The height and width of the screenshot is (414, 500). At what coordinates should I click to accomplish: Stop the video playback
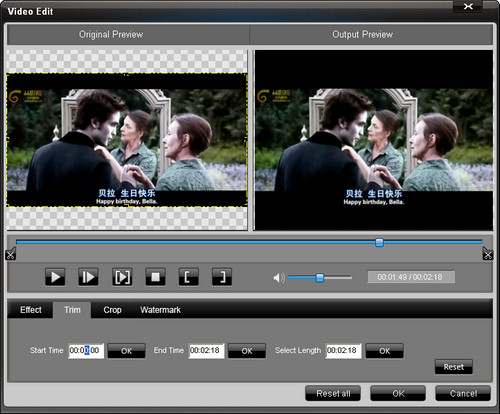[155, 277]
